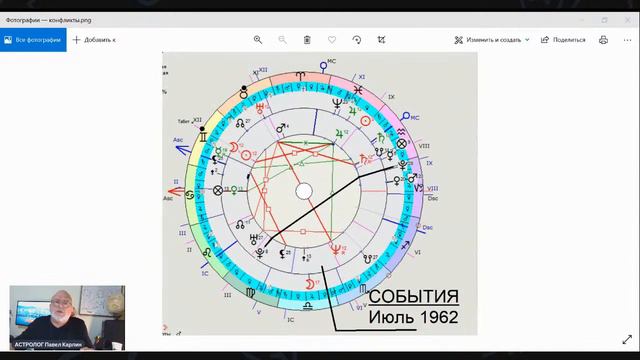
Task: Click the Add to button
Action: tap(94, 40)
